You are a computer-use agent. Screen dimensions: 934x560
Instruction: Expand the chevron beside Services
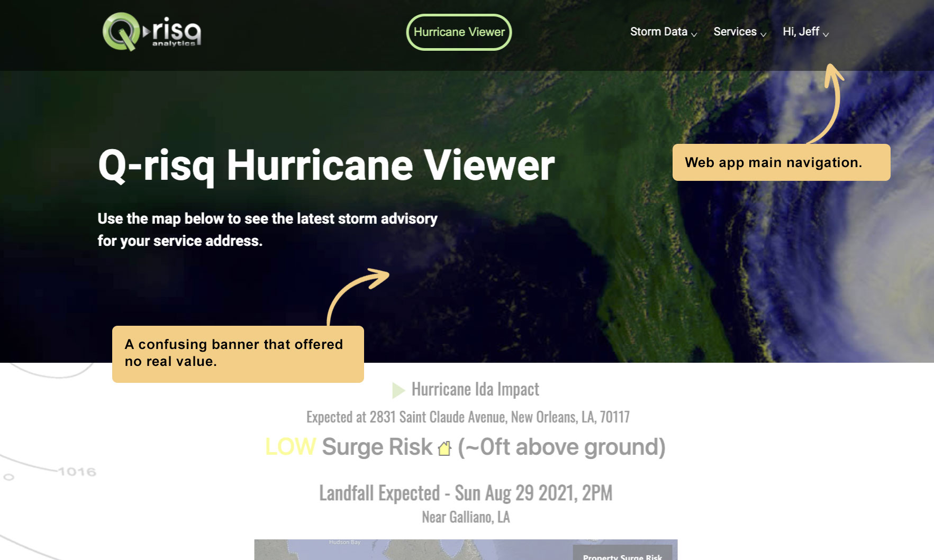[x=764, y=34]
